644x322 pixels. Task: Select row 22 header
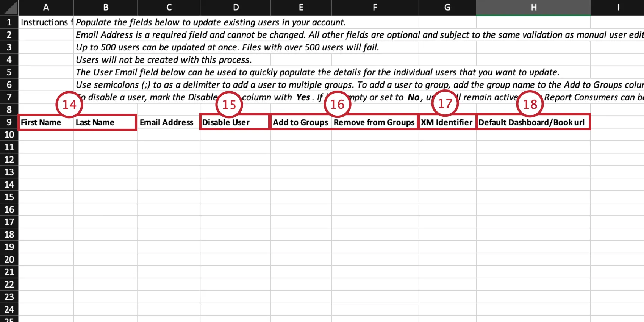(9, 285)
